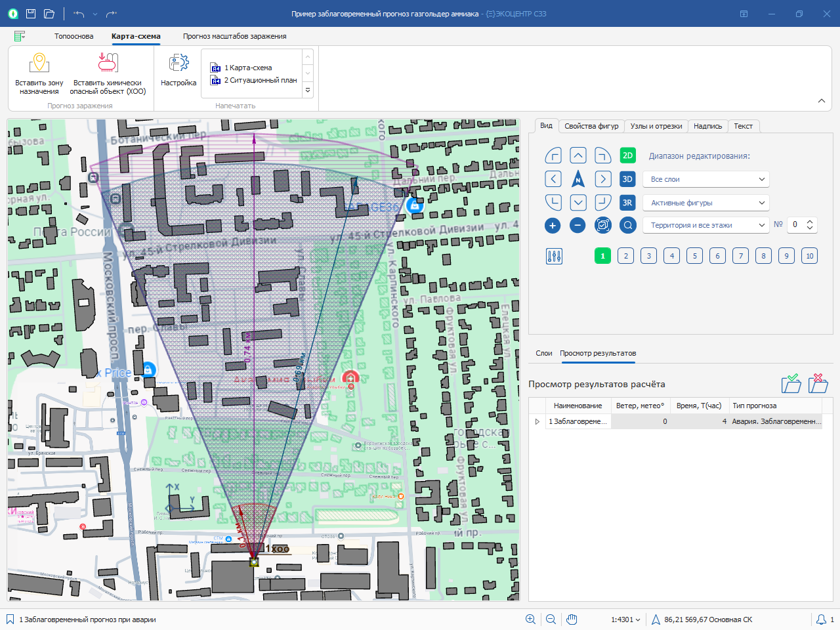
Task: Pan the map view downward
Action: click(x=577, y=202)
